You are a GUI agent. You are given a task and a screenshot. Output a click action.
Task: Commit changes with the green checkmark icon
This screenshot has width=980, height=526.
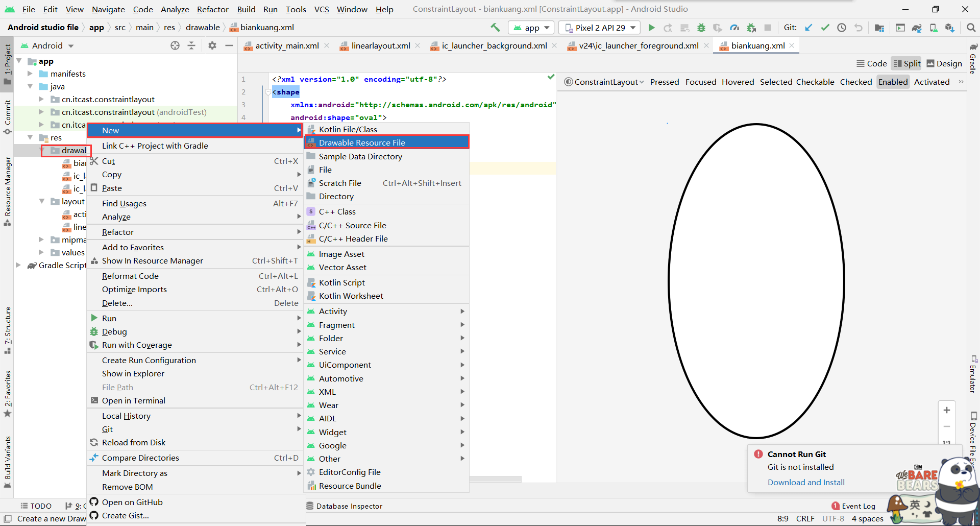tap(825, 28)
